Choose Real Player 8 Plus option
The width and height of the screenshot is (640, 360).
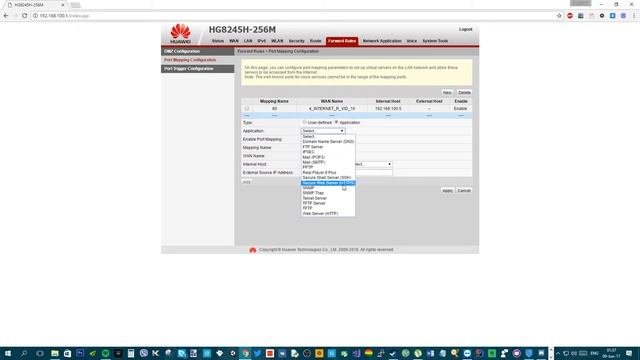click(328, 173)
